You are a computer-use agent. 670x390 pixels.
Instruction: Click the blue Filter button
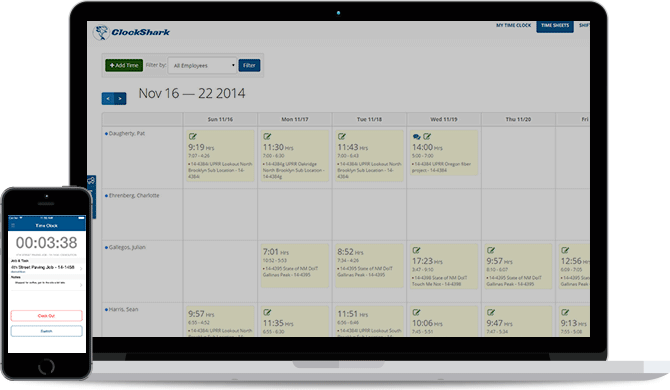(249, 65)
